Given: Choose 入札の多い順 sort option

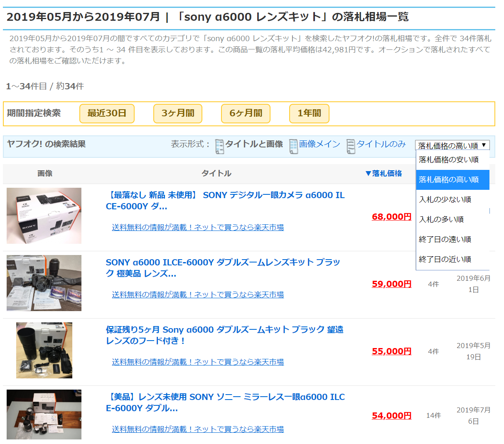Looking at the screenshot, I should point(452,219).
